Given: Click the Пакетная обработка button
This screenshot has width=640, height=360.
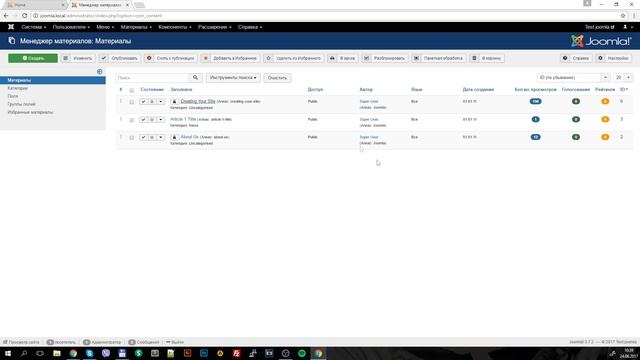Looking at the screenshot, I should (x=438, y=58).
